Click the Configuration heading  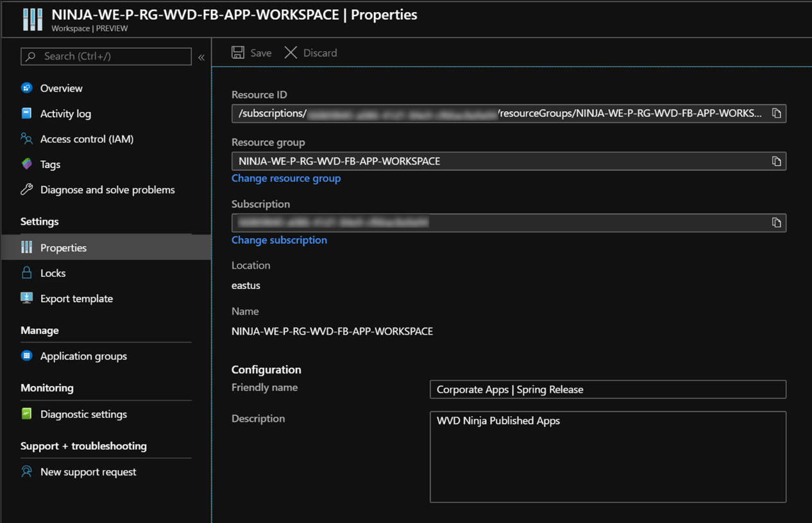[266, 369]
